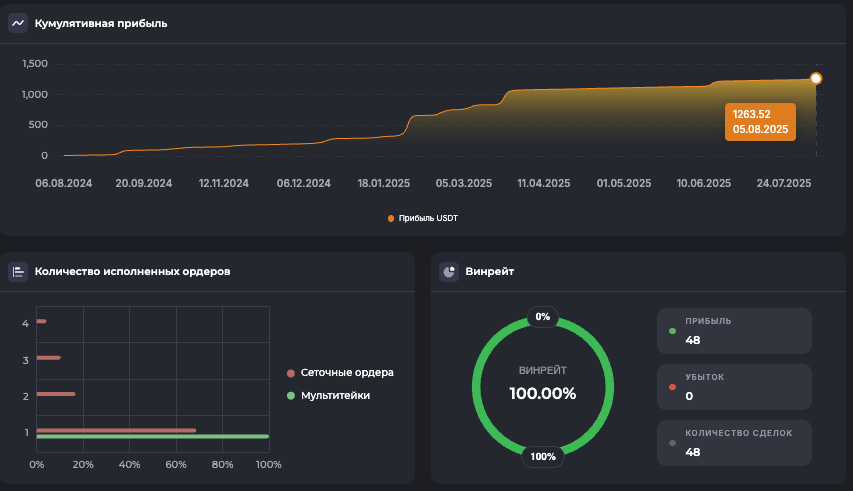The width and height of the screenshot is (853, 491).
Task: Toggle Сеточные ордера legend series
Action: [340, 372]
